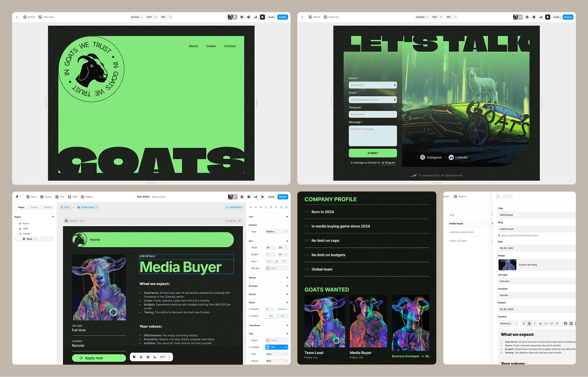Click the Comment tool bubble icon
This screenshot has width=588, height=377.
pos(148,357)
